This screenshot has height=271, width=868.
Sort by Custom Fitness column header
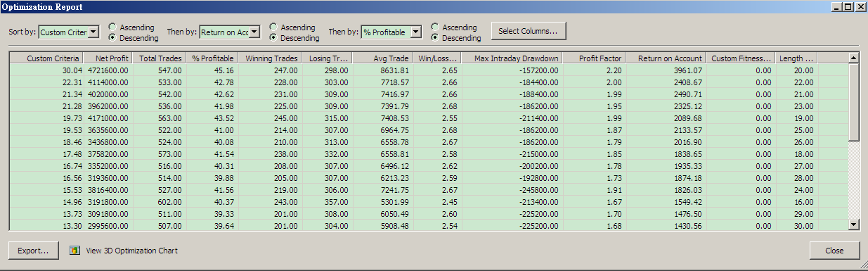[740, 58]
